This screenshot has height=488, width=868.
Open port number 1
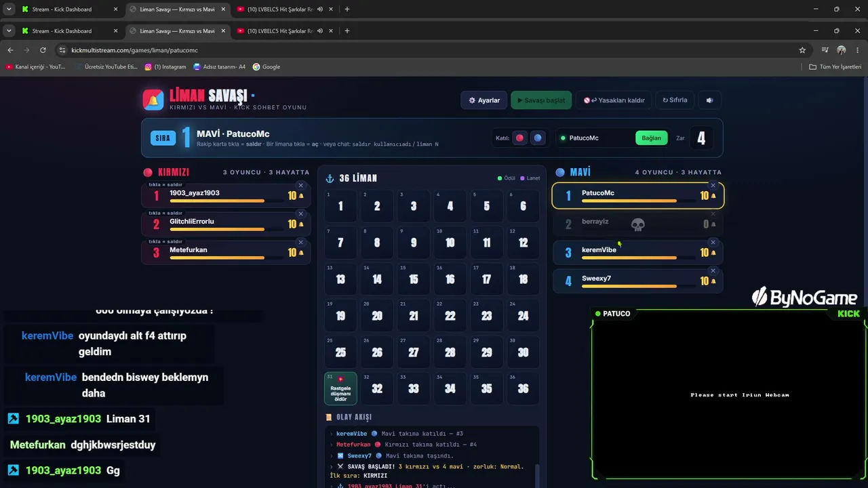pyautogui.click(x=340, y=206)
